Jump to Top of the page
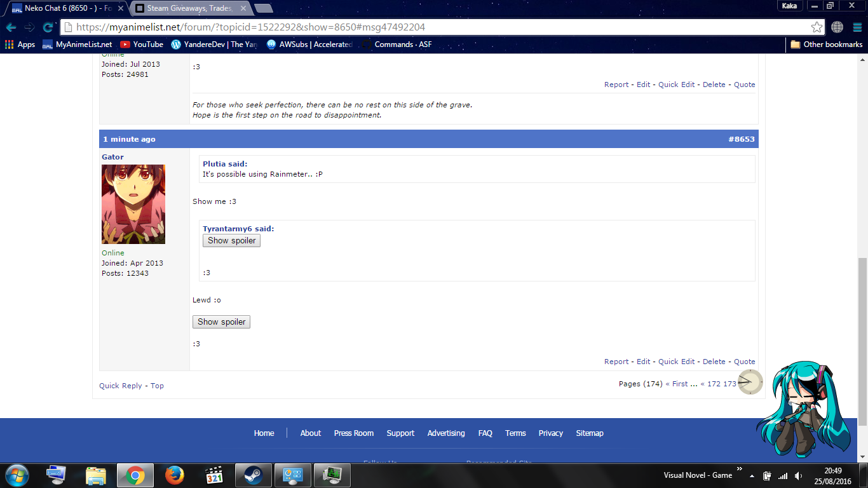 pyautogui.click(x=157, y=386)
